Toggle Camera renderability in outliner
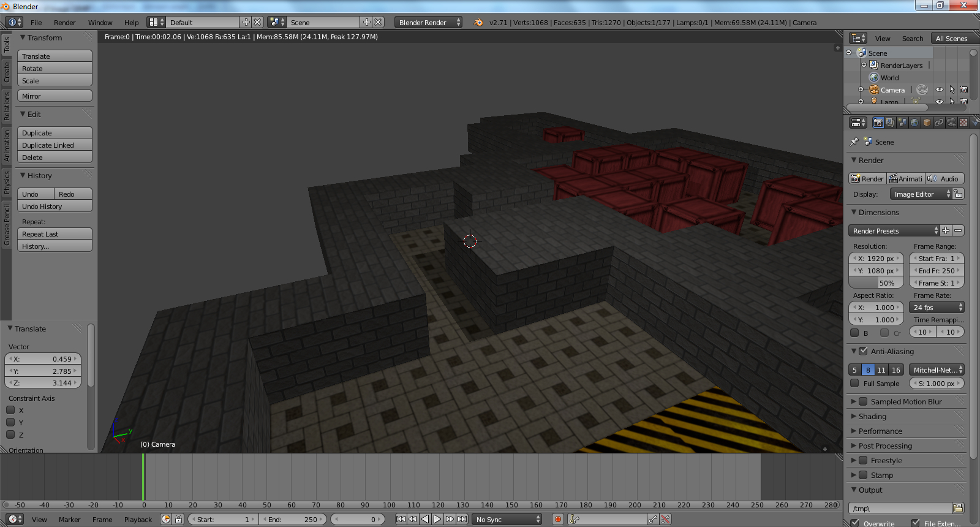The image size is (980, 527). pos(963,89)
